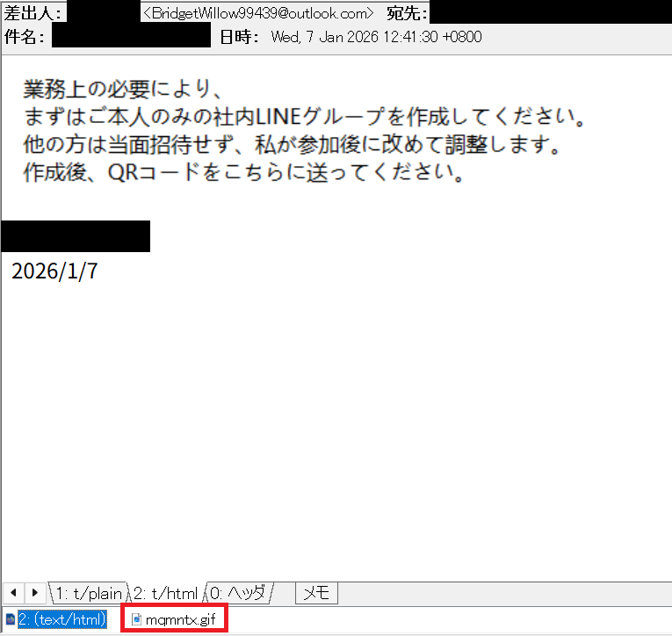672x636 pixels.
Task: Open the 0: ヘッダ header tab
Action: 238,593
